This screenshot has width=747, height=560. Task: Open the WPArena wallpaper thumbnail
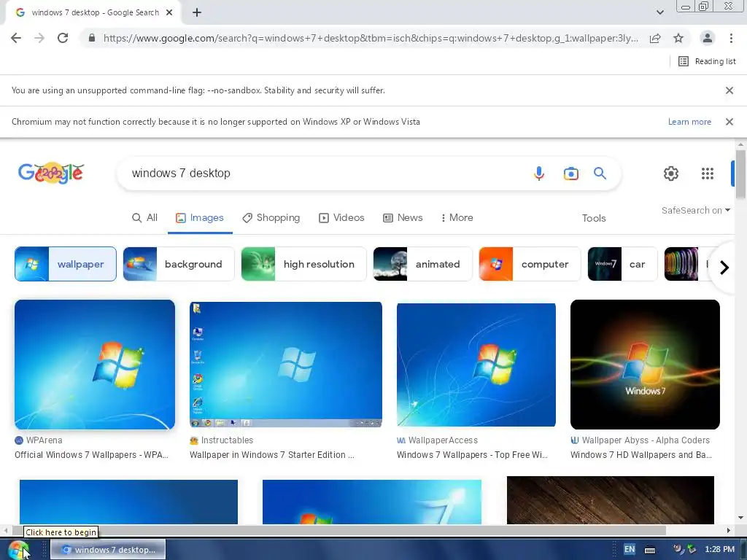click(x=95, y=365)
